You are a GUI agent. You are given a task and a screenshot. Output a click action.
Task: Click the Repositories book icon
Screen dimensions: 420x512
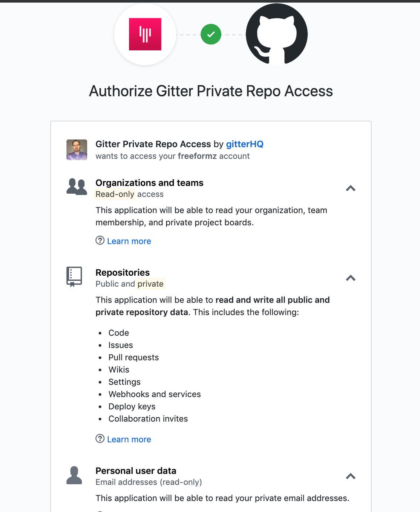pos(74,276)
